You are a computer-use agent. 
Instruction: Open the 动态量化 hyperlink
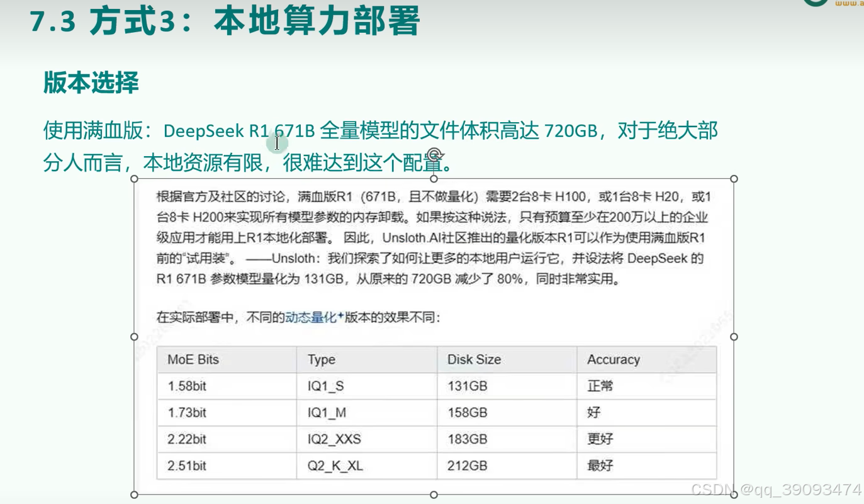click(x=311, y=318)
